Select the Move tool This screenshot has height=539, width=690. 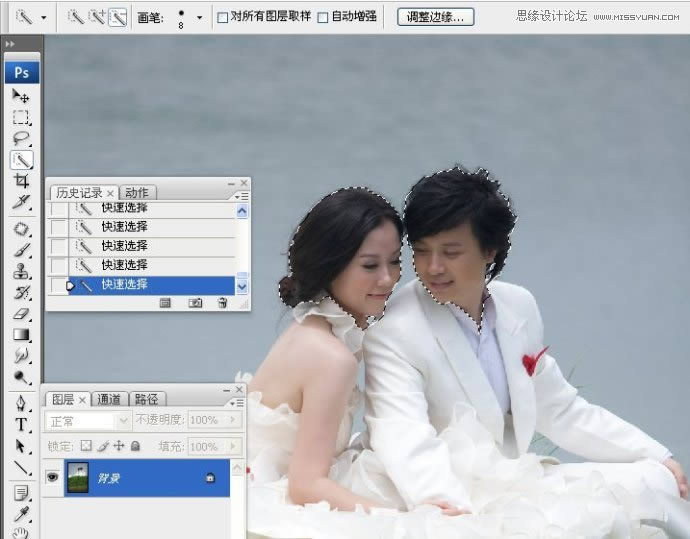(21, 96)
